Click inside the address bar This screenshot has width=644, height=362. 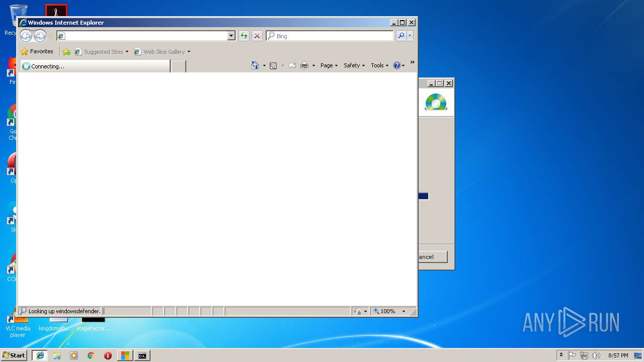pos(142,36)
